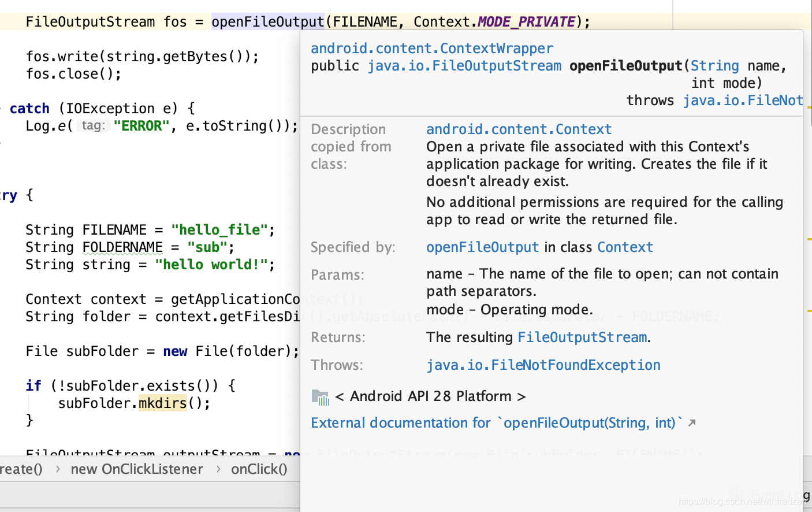Click MODE_PRIVATE constant in code
812x512 pixels.
point(526,22)
